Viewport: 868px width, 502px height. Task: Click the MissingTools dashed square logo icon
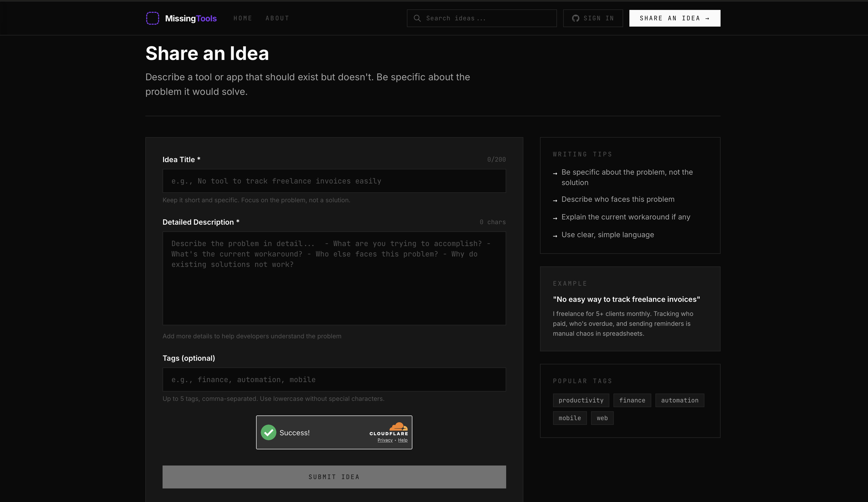click(153, 18)
